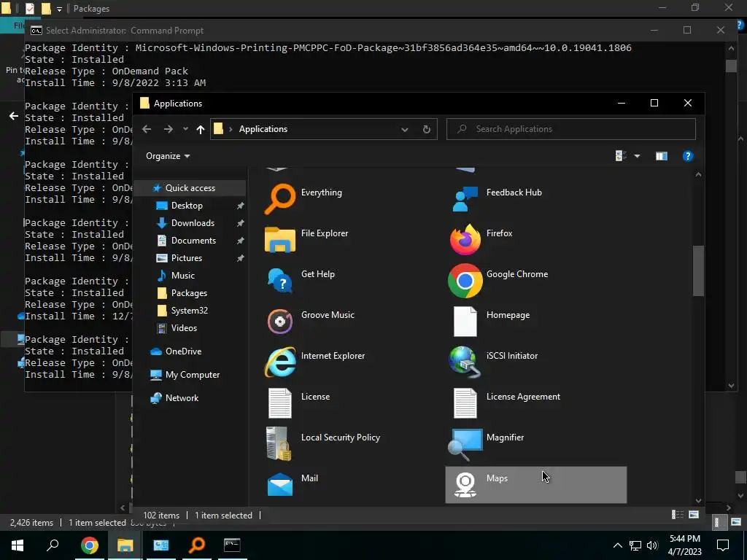
Task: Open Packages folder in navigation pane
Action: point(189,293)
